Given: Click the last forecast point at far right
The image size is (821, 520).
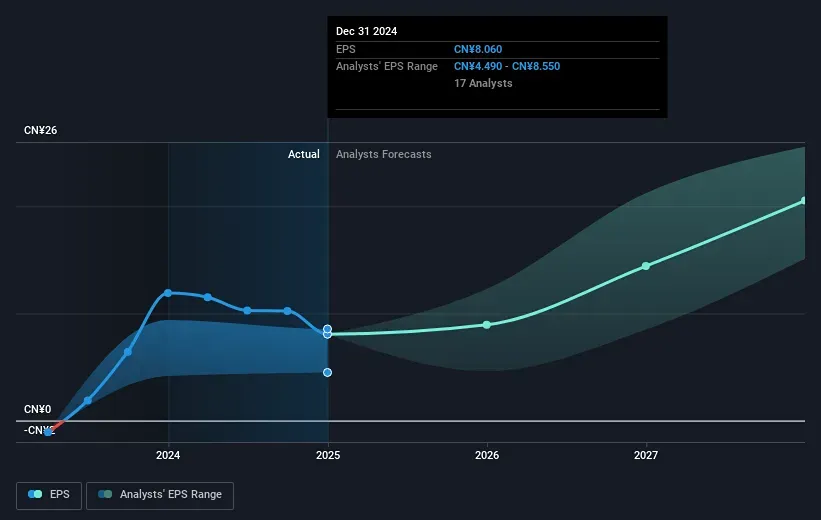Looking at the screenshot, I should click(x=804, y=201).
